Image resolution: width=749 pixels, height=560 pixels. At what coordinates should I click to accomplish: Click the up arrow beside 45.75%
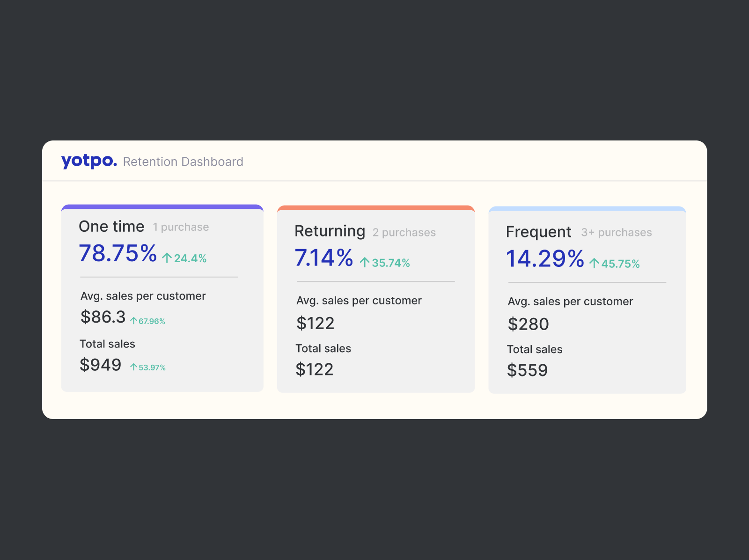tap(595, 264)
